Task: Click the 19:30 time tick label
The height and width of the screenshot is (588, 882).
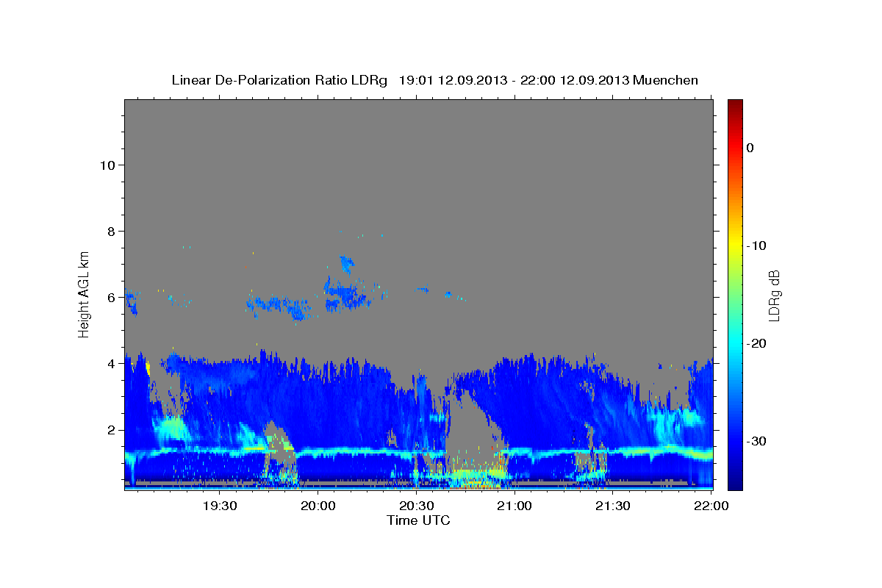Action: [x=219, y=506]
